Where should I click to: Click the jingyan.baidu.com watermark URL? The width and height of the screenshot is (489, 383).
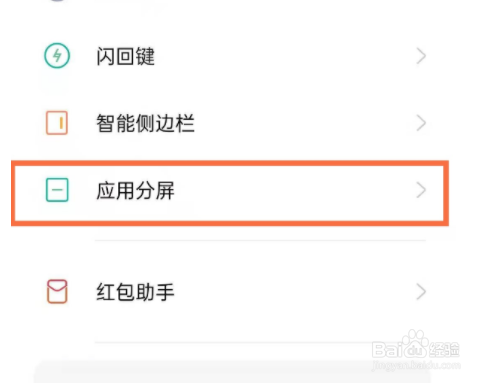(416, 365)
